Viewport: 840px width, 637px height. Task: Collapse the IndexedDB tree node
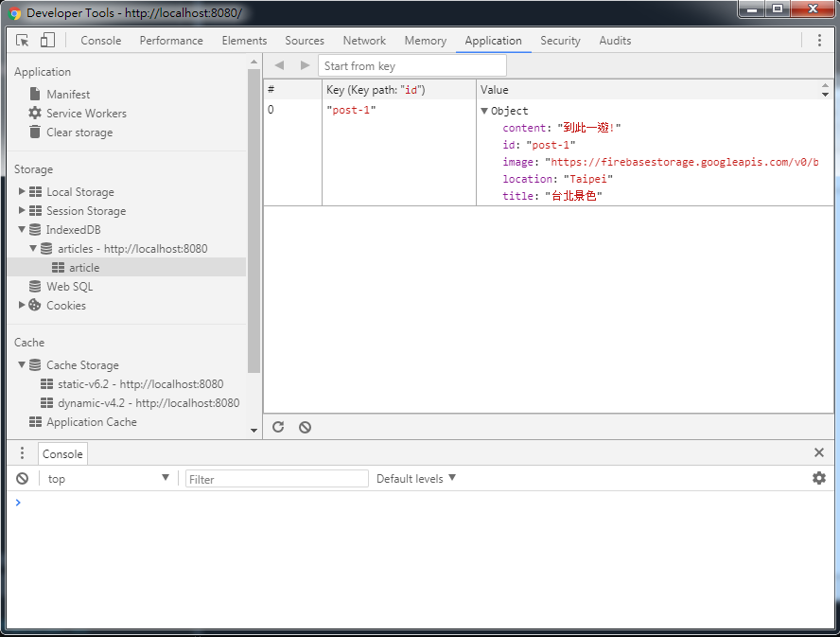(x=22, y=229)
